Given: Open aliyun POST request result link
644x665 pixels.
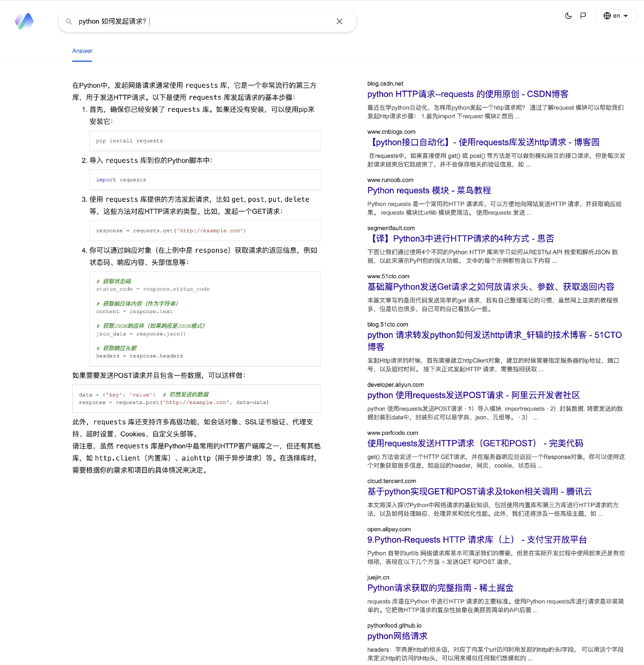Looking at the screenshot, I should point(473,395).
